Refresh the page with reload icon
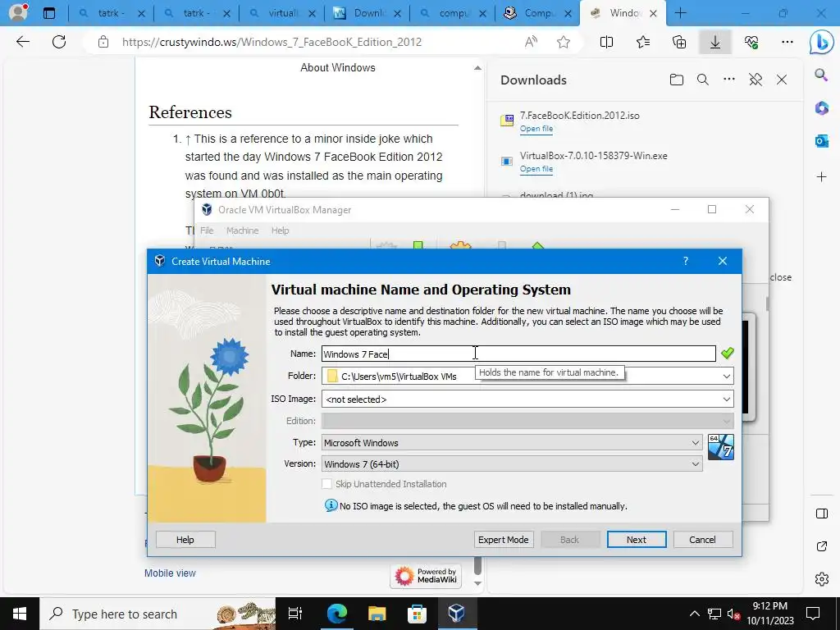This screenshot has height=630, width=840. pos(59,42)
